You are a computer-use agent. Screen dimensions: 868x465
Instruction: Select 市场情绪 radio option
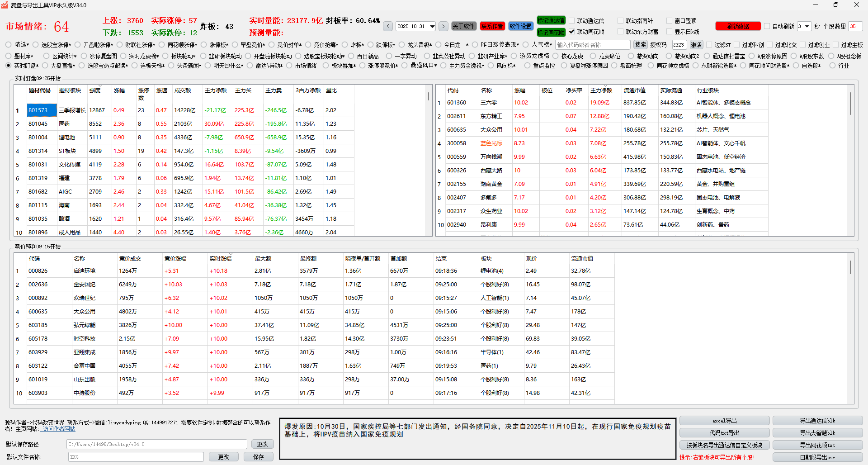point(289,66)
